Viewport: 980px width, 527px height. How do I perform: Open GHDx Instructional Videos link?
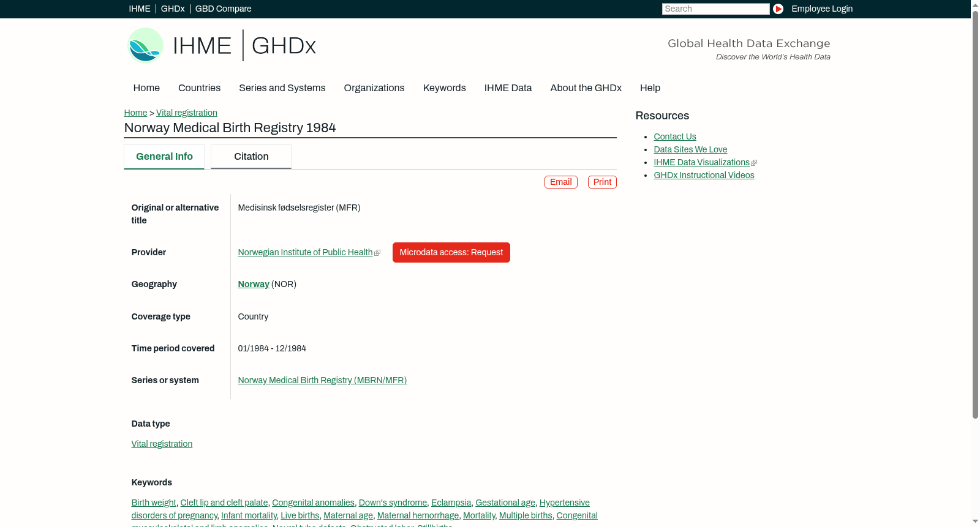pos(704,176)
